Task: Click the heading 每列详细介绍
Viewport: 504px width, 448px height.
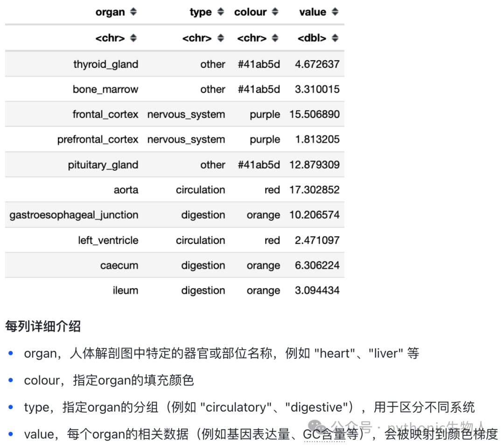Action: [43, 327]
